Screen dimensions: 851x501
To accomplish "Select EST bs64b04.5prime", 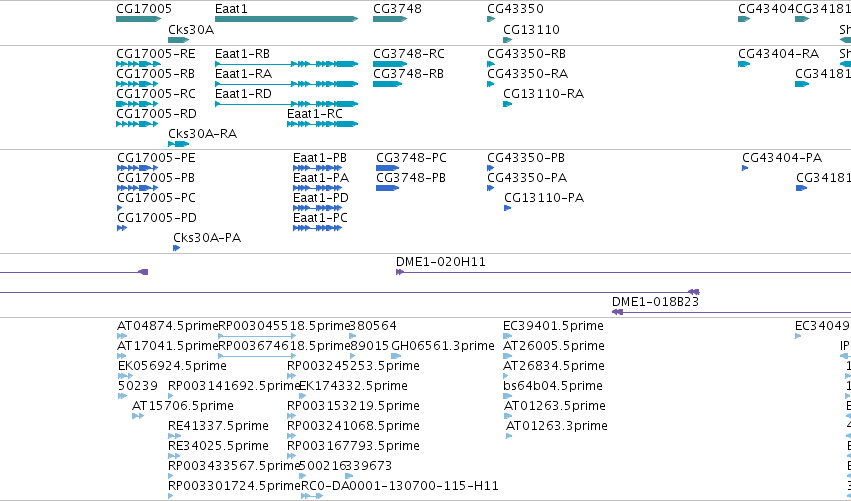I will tap(507, 396).
